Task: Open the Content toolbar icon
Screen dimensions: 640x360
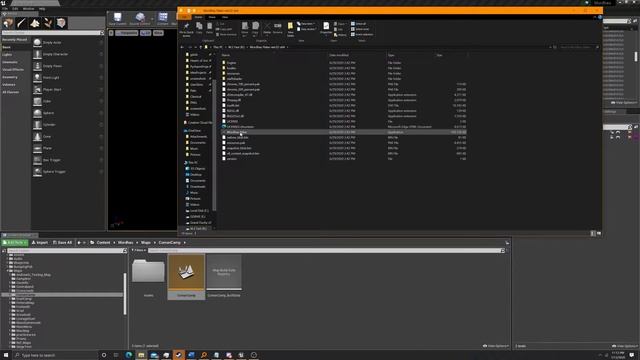Action: 163,17
